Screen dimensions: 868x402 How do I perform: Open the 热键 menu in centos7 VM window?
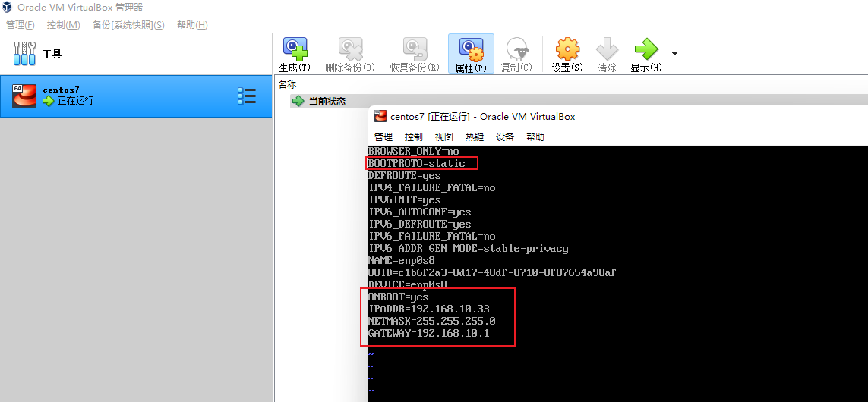tap(475, 137)
